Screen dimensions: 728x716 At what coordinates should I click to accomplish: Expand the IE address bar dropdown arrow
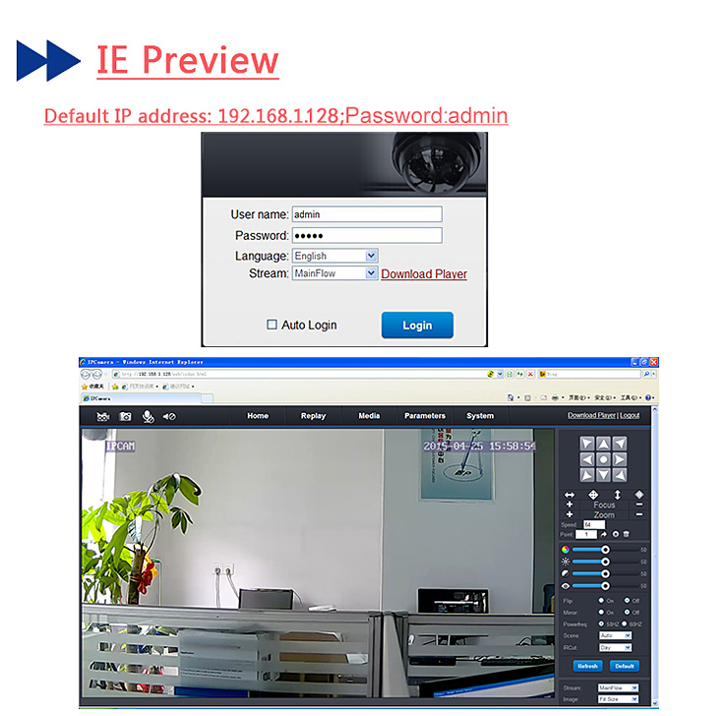click(x=500, y=374)
